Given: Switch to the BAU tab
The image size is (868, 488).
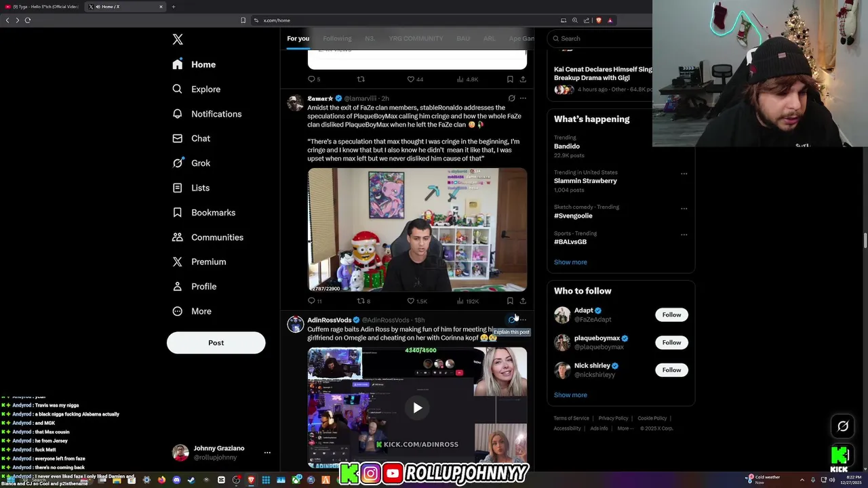Looking at the screenshot, I should click(463, 39).
